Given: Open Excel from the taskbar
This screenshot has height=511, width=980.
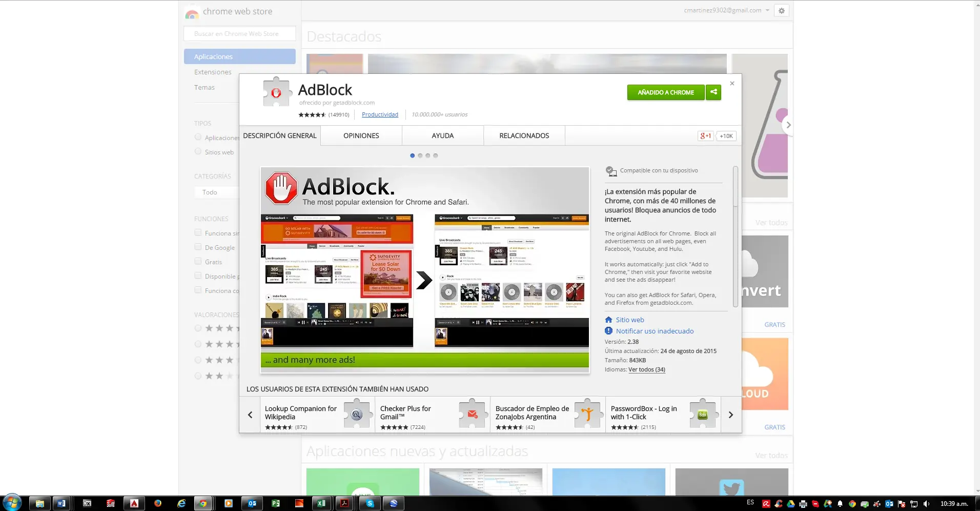Looking at the screenshot, I should click(321, 503).
